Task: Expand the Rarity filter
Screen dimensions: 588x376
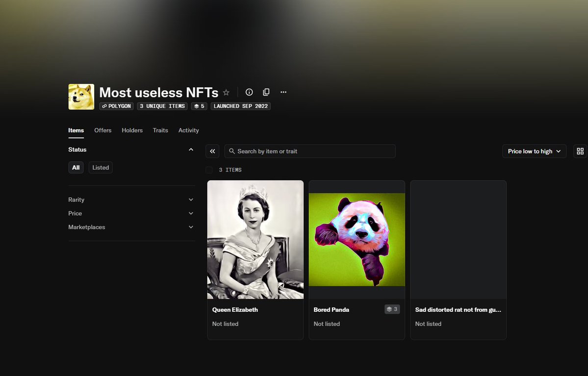Action: pos(131,200)
